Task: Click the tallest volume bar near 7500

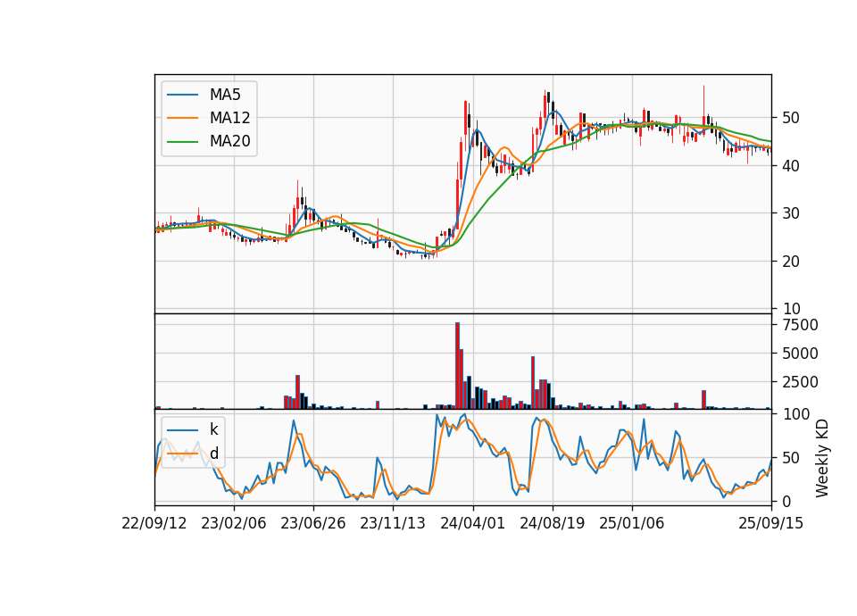Action: point(457,366)
